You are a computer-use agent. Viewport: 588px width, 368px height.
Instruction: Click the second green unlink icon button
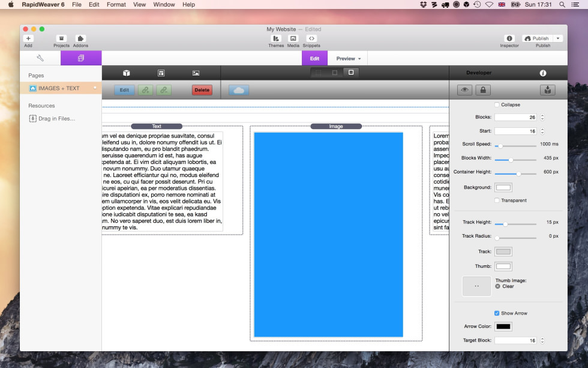click(164, 90)
